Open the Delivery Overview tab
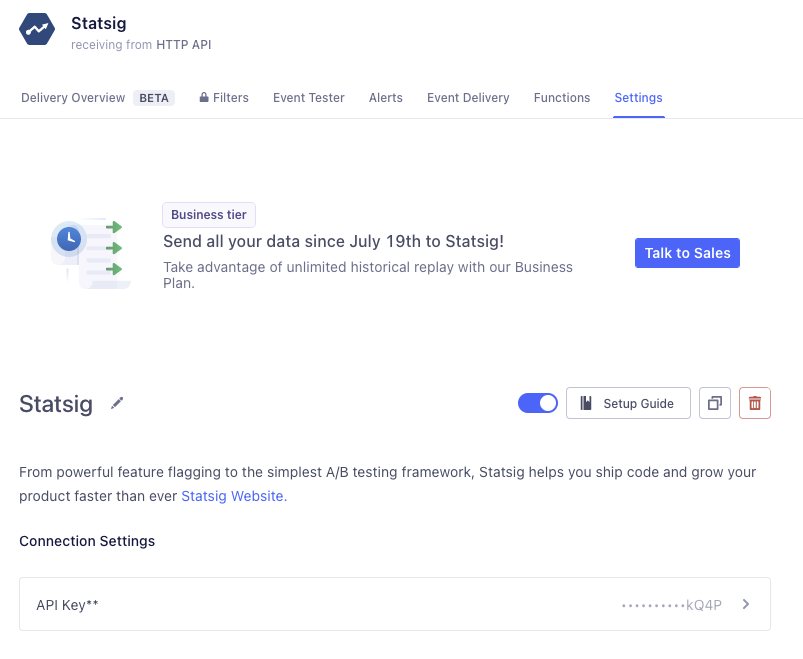 point(73,98)
